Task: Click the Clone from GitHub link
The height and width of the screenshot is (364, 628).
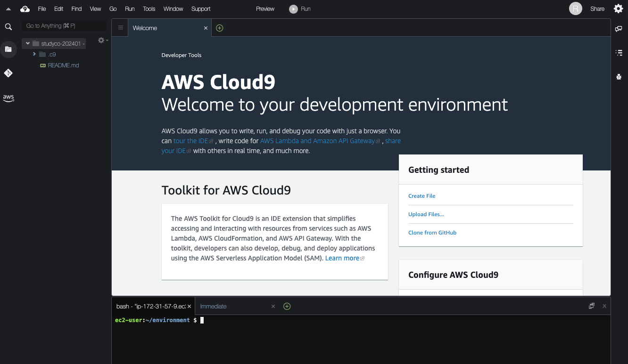Action: [432, 232]
